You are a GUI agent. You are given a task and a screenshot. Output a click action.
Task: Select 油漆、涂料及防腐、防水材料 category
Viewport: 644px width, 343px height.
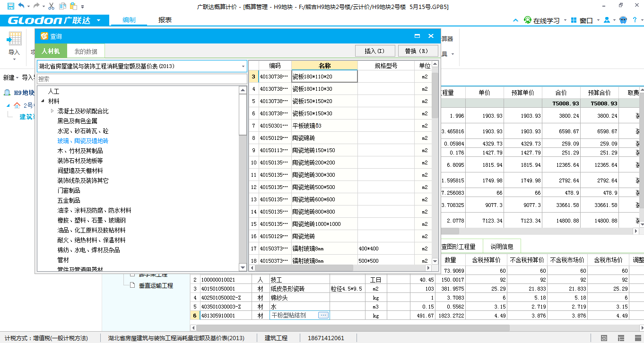click(94, 210)
